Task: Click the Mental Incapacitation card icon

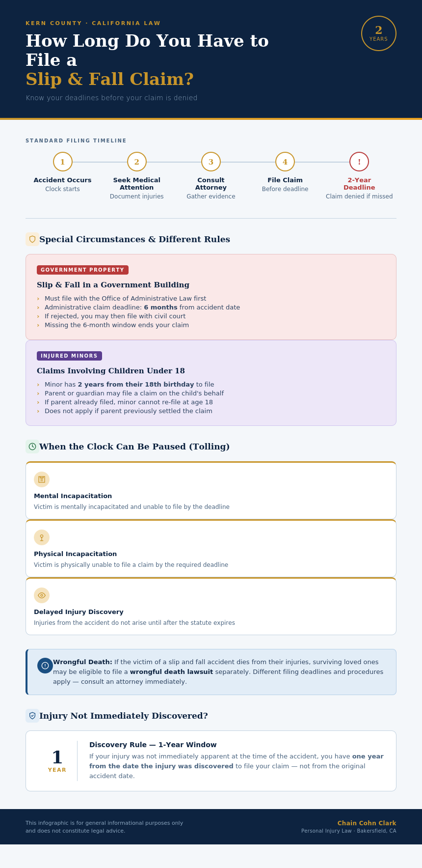Action: (42, 479)
